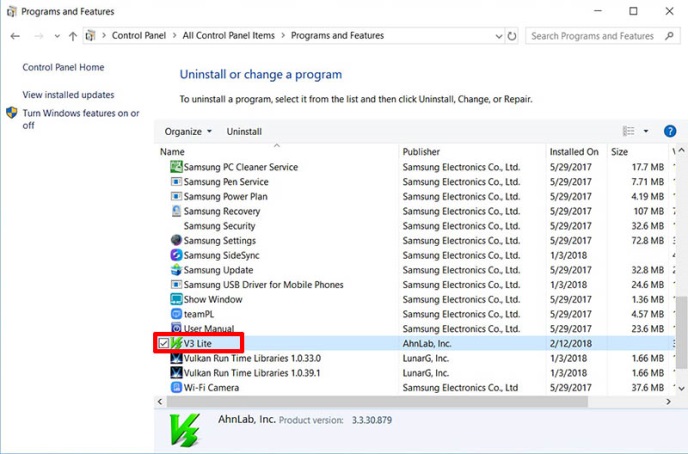The width and height of the screenshot is (688, 454).
Task: Click the vertical scrollbar up arrow
Action: [681, 150]
